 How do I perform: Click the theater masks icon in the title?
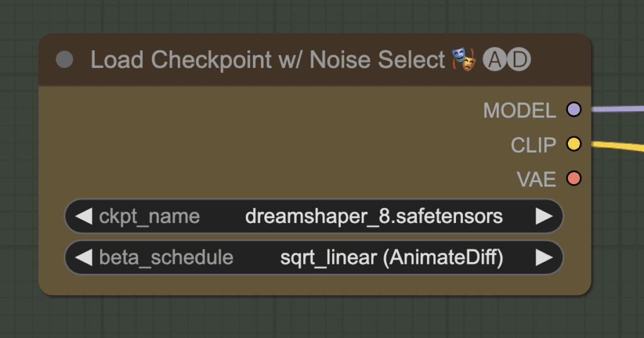pyautogui.click(x=464, y=60)
